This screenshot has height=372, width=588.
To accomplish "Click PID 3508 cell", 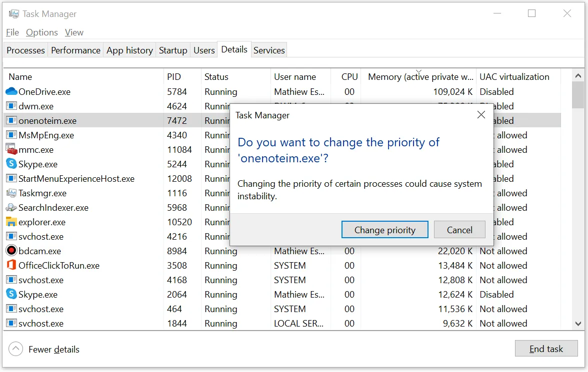I will [x=176, y=266].
